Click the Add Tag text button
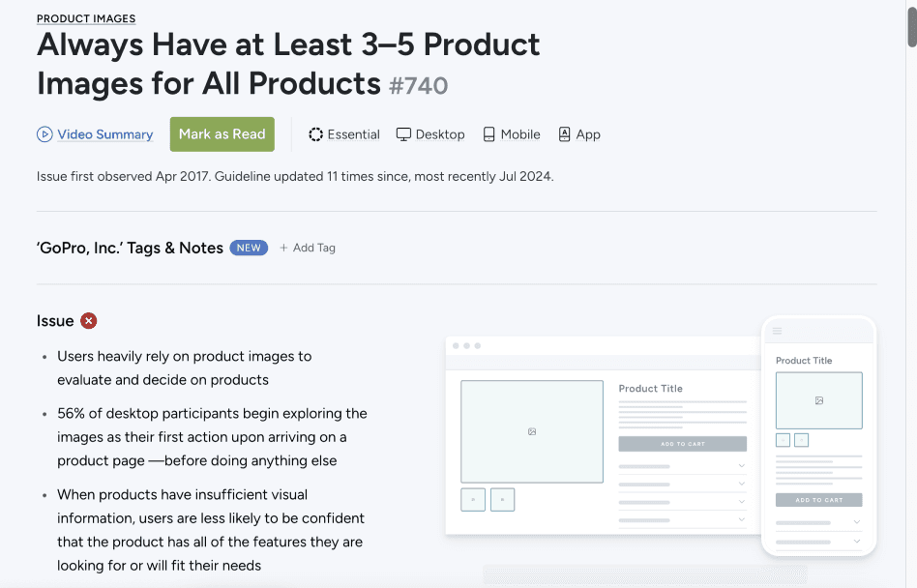The height and width of the screenshot is (588, 917). point(314,248)
